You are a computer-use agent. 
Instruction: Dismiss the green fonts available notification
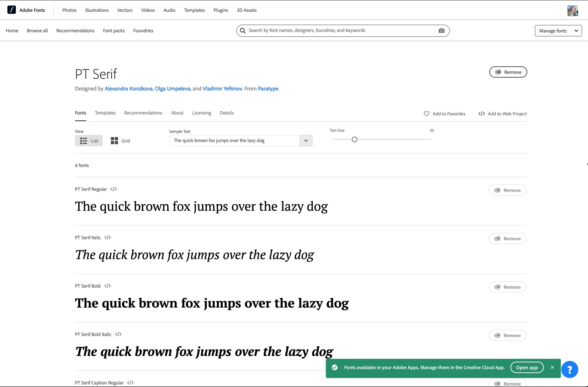pos(552,367)
